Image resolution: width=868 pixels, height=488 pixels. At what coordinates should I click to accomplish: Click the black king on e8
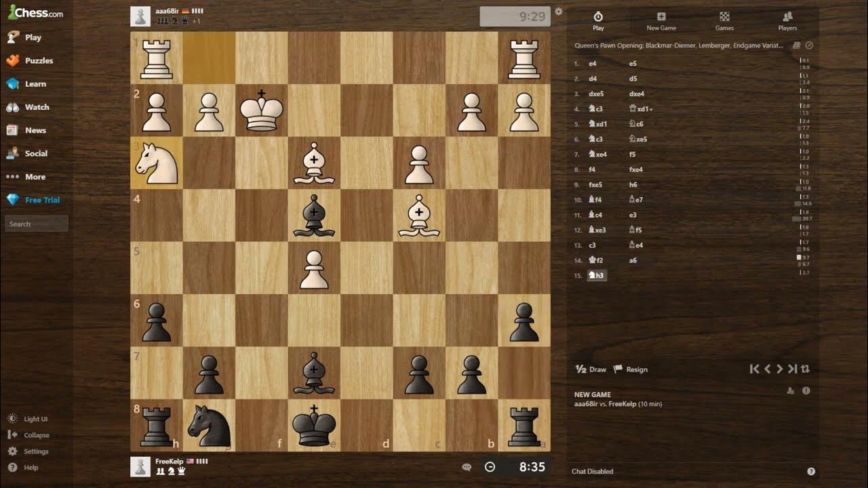point(314,426)
